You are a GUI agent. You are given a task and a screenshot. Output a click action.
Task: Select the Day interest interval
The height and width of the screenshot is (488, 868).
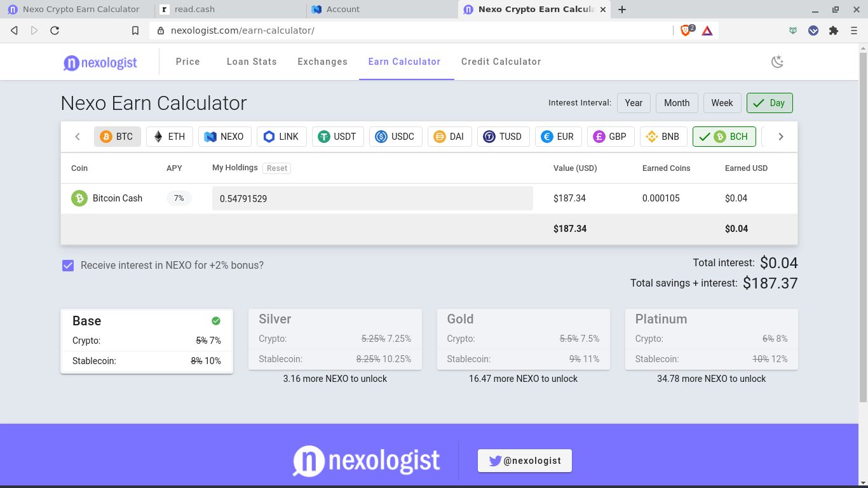pyautogui.click(x=770, y=103)
